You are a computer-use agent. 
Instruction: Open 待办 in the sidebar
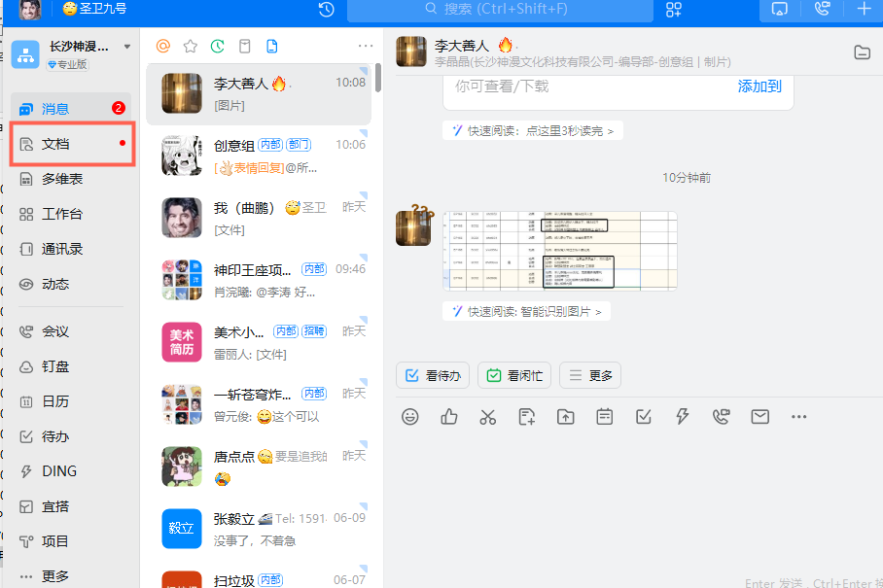[71, 436]
